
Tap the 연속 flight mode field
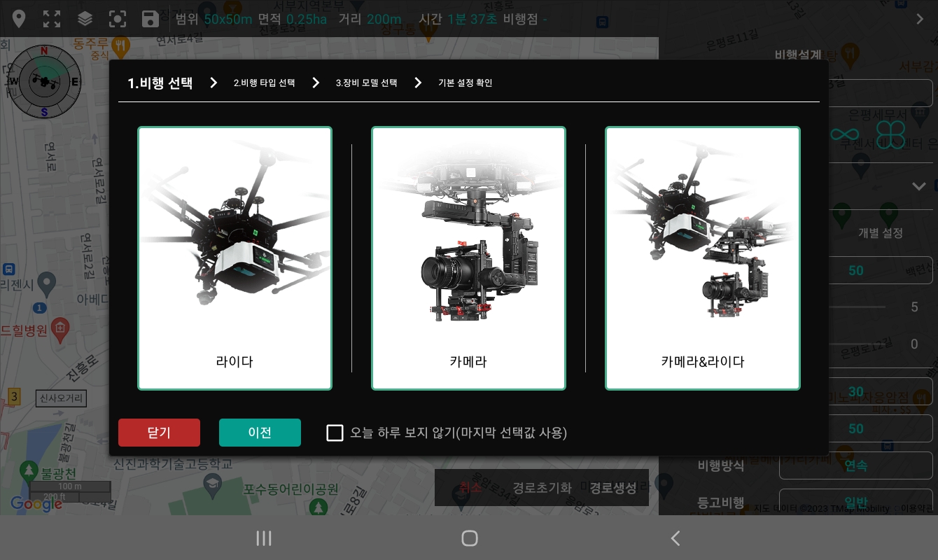[855, 465]
